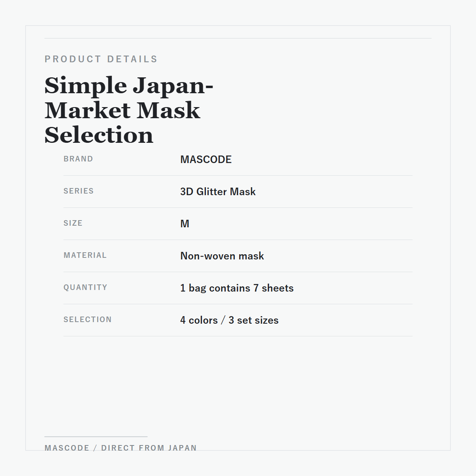
Task: Click the MASCODE / DIRECT FROM JAPAN footer
Action: coord(121,448)
